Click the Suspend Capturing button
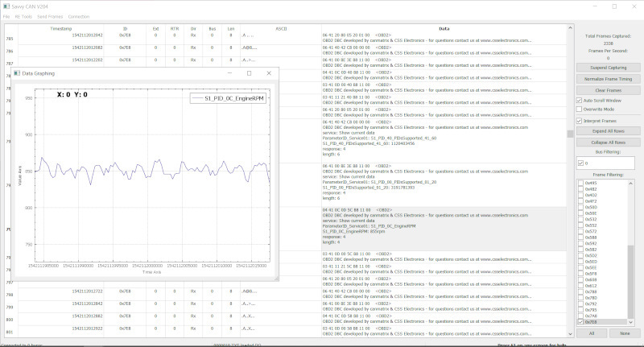644x347 pixels. [608, 68]
